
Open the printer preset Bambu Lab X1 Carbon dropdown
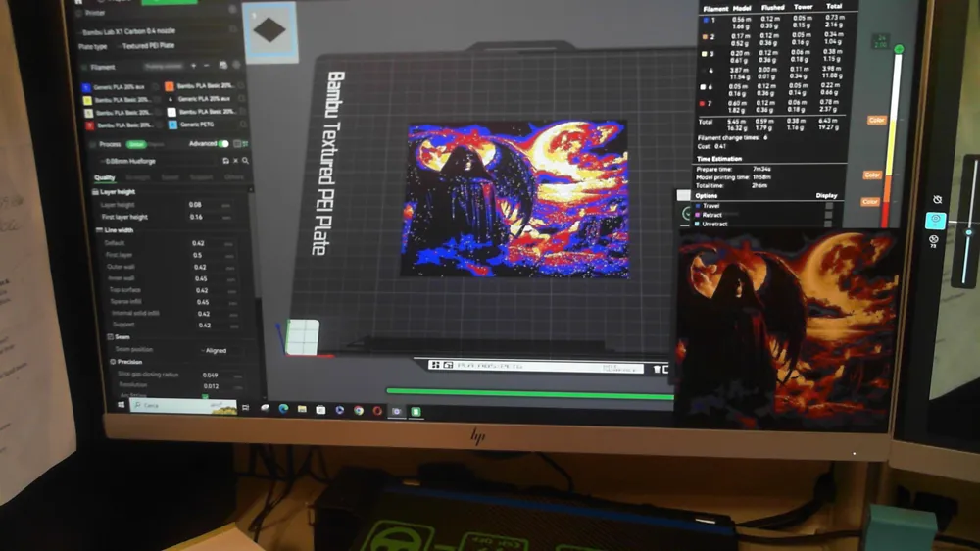[x=152, y=31]
